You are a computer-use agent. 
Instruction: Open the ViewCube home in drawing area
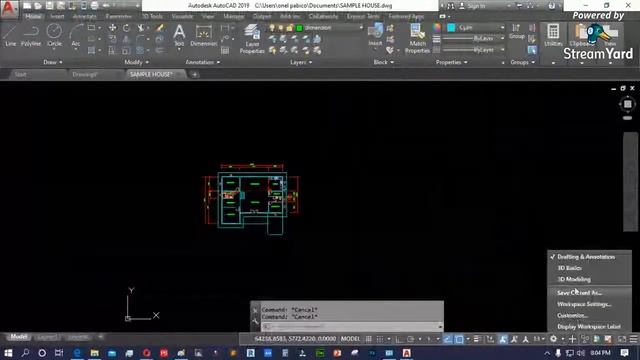pyautogui.click(x=627, y=104)
